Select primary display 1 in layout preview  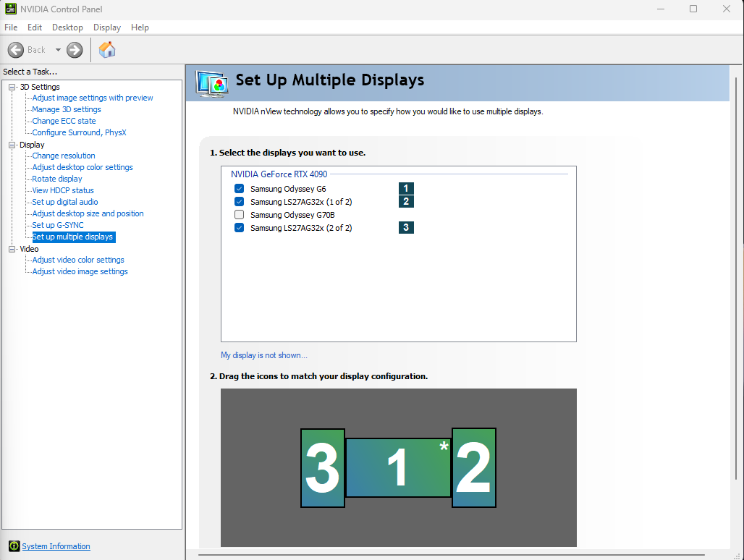coord(398,468)
